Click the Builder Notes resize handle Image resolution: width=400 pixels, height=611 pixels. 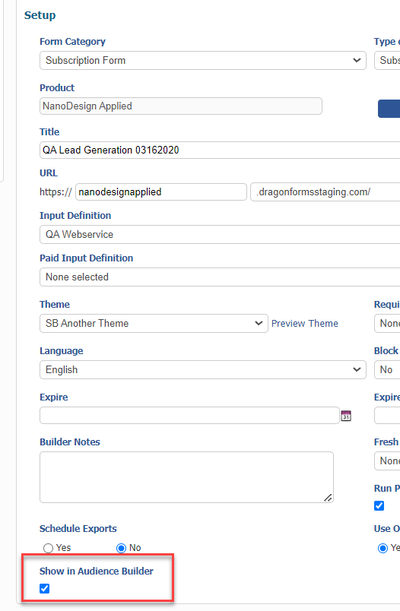click(328, 498)
